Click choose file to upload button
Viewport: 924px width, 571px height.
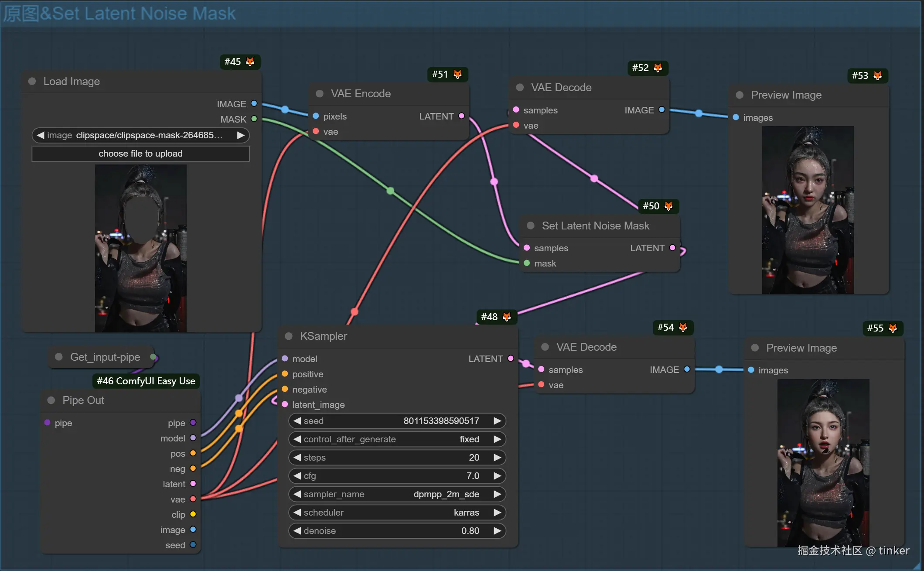point(140,154)
